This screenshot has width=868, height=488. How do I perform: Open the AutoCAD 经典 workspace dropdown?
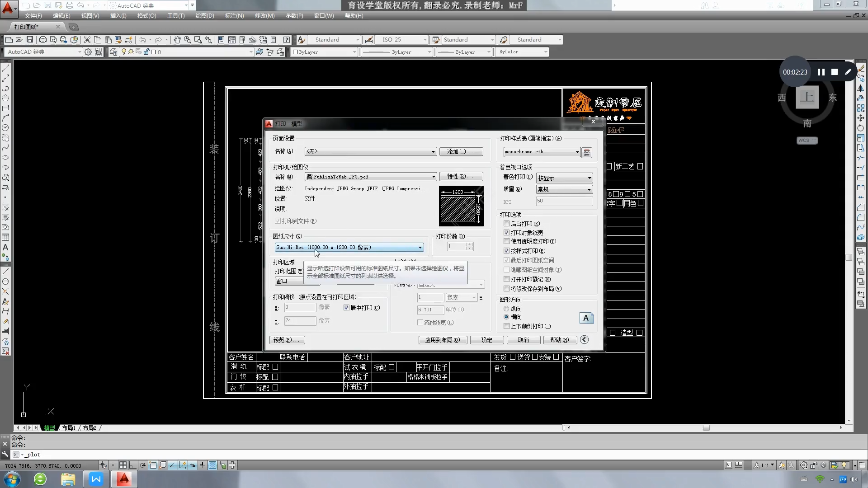point(43,52)
